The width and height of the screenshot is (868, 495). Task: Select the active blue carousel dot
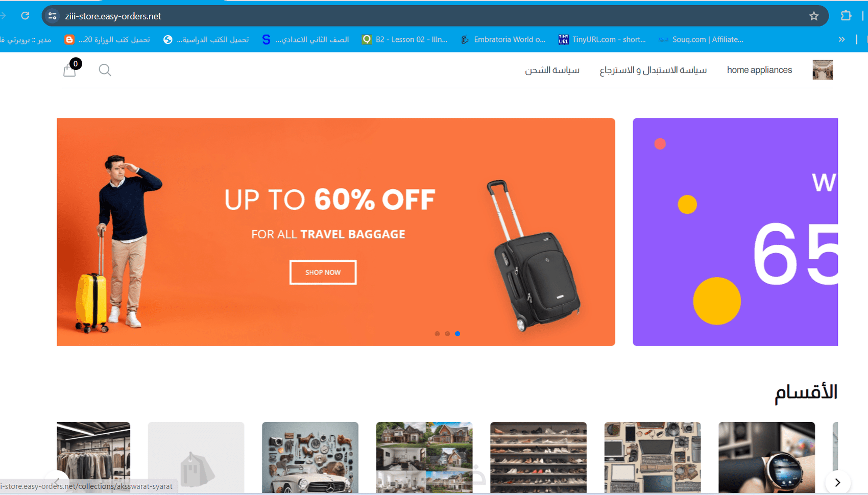tap(457, 334)
